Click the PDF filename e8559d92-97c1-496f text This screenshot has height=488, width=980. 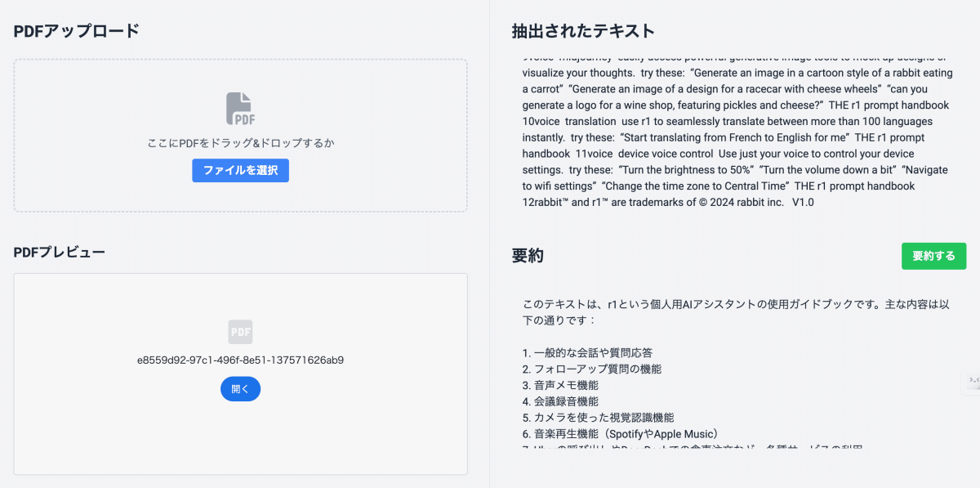(240, 360)
